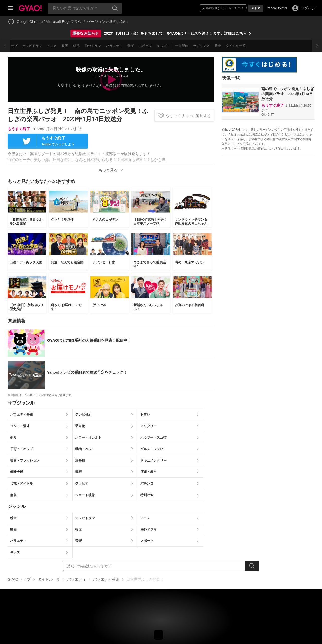The image size is (322, 644).
Task: Expand description with もっと見る
Action: click(x=111, y=170)
